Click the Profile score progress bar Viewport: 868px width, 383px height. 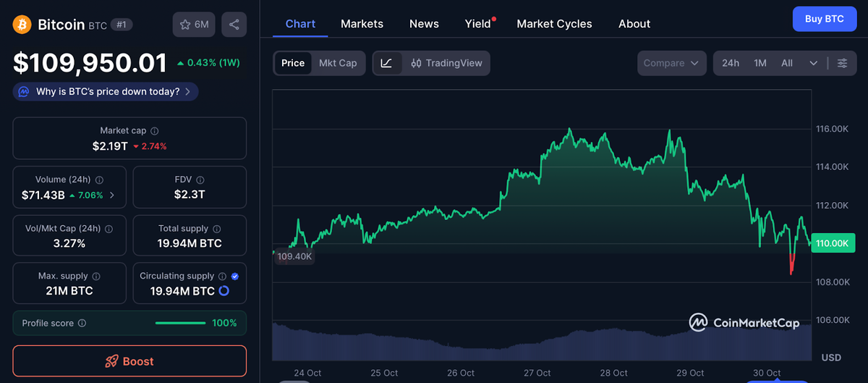coord(180,323)
